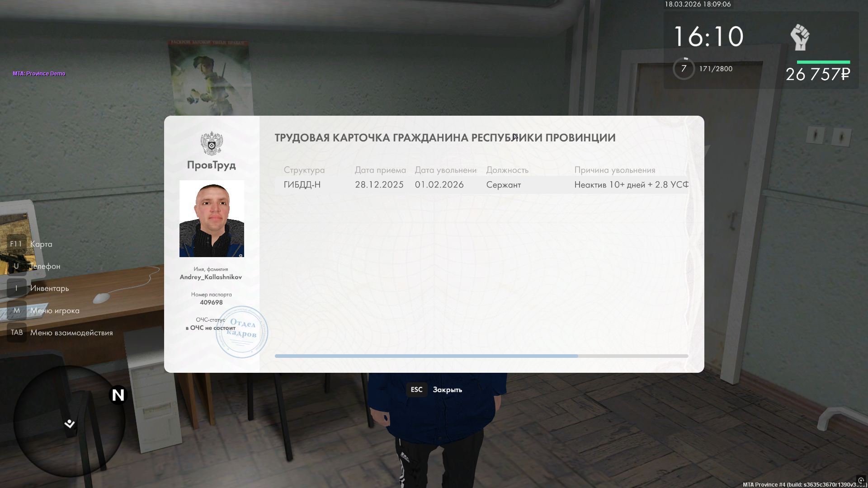This screenshot has height=488, width=868.
Task: Click the TAB key icon in sidebar
Action: [x=17, y=333]
